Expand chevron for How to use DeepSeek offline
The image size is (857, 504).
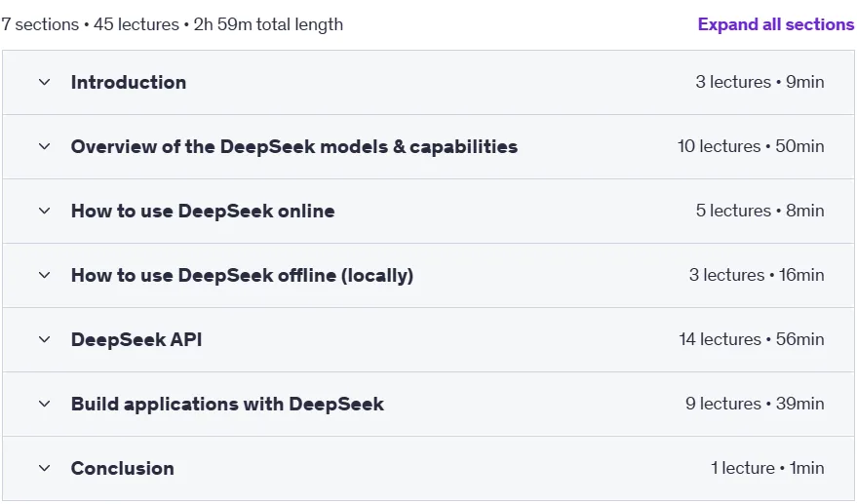44,276
